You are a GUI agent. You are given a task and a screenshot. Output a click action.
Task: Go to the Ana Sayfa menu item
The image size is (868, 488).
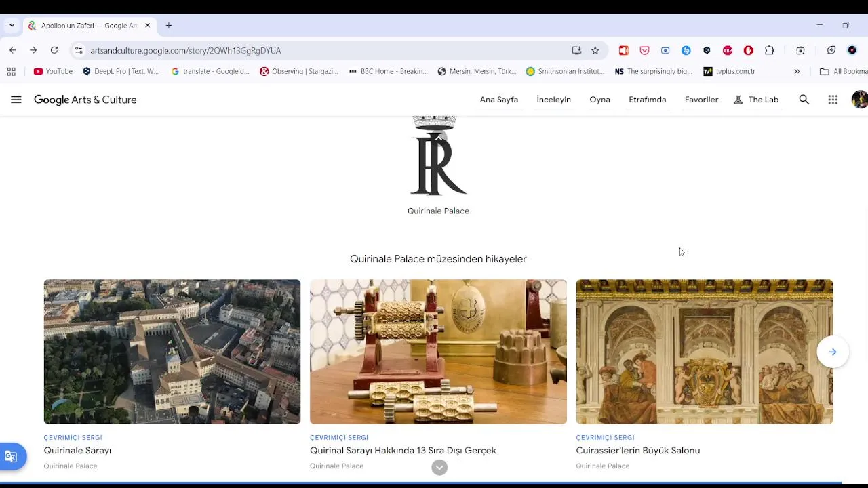[499, 100]
